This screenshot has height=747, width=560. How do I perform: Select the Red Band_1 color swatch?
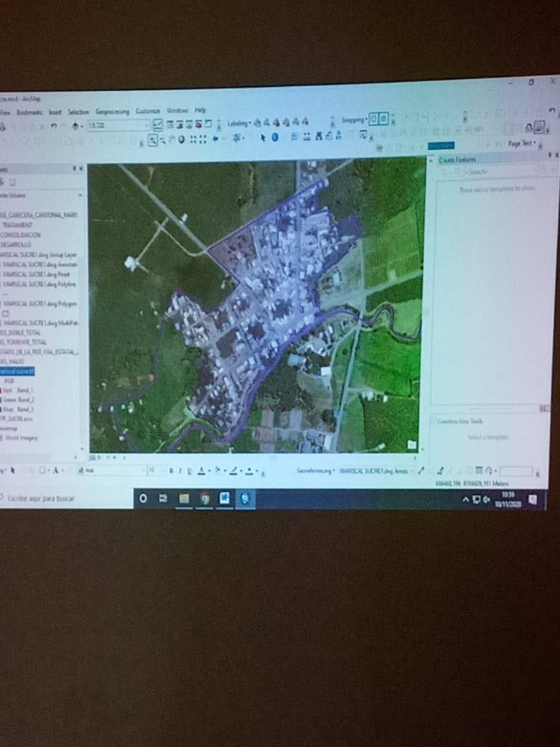(2, 390)
